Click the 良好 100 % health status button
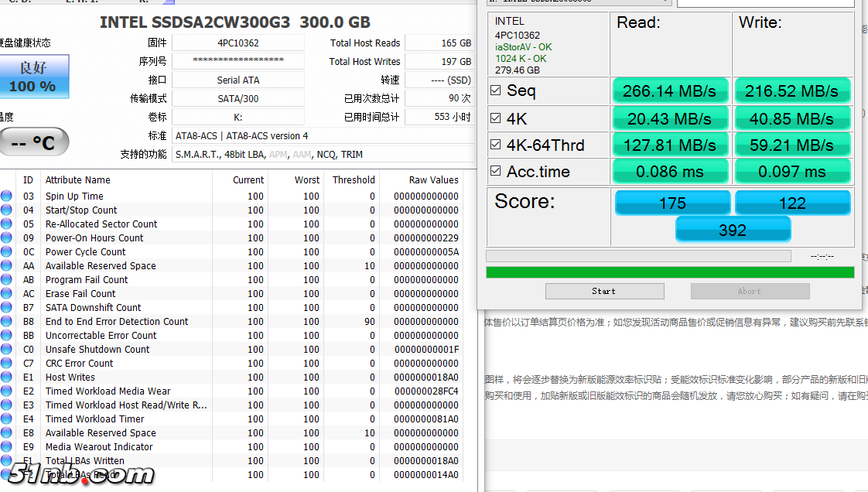The image size is (868, 492). click(34, 77)
